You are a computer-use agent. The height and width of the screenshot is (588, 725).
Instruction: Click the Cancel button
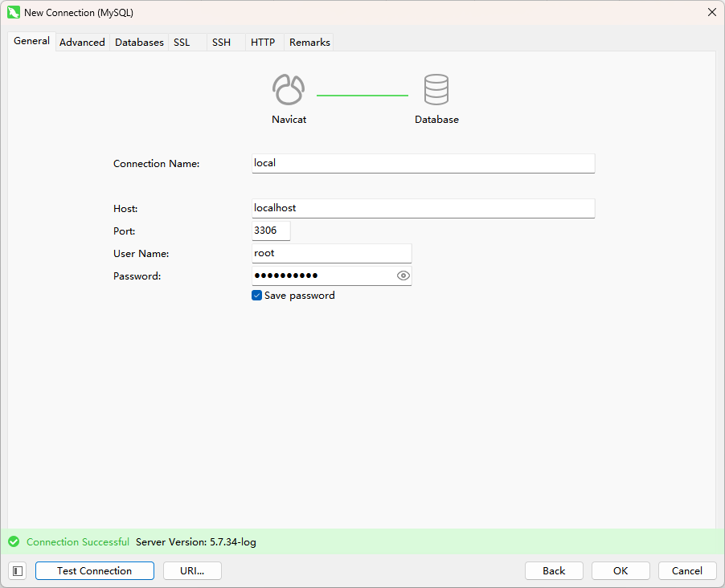point(687,571)
